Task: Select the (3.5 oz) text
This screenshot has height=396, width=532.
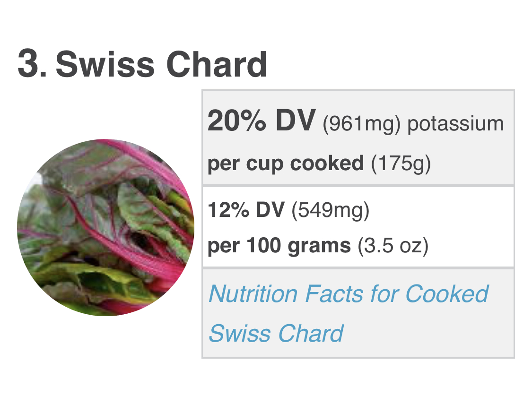Action: click(392, 246)
